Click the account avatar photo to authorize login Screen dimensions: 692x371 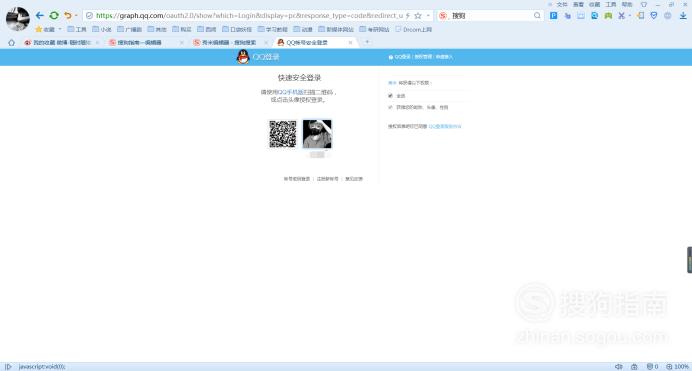pos(317,134)
